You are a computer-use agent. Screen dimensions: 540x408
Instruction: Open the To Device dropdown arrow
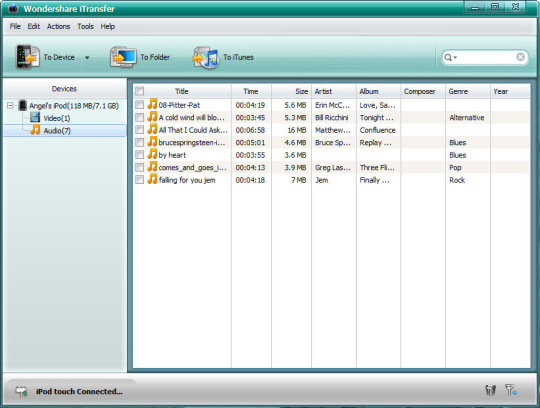87,57
